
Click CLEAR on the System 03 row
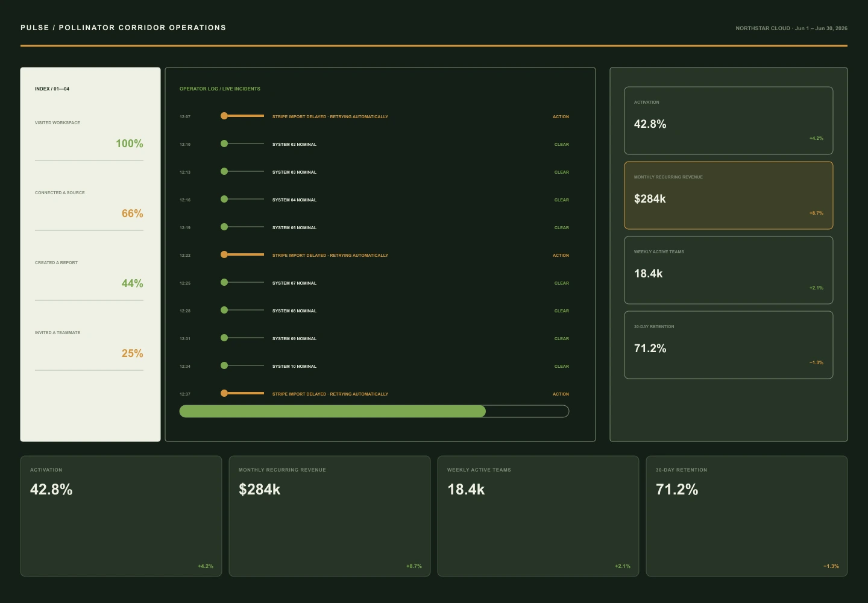point(562,172)
